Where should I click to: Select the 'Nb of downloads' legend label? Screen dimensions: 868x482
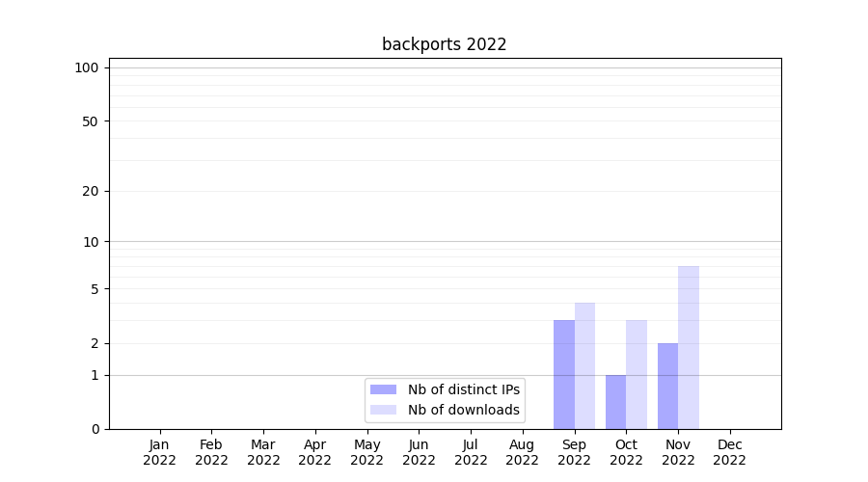coord(464,410)
